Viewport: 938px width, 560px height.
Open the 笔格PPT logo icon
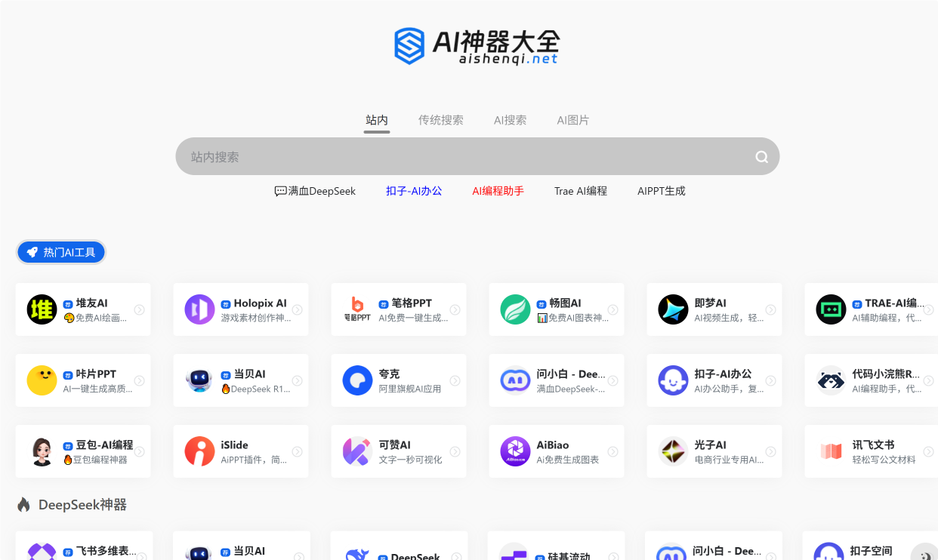click(358, 309)
